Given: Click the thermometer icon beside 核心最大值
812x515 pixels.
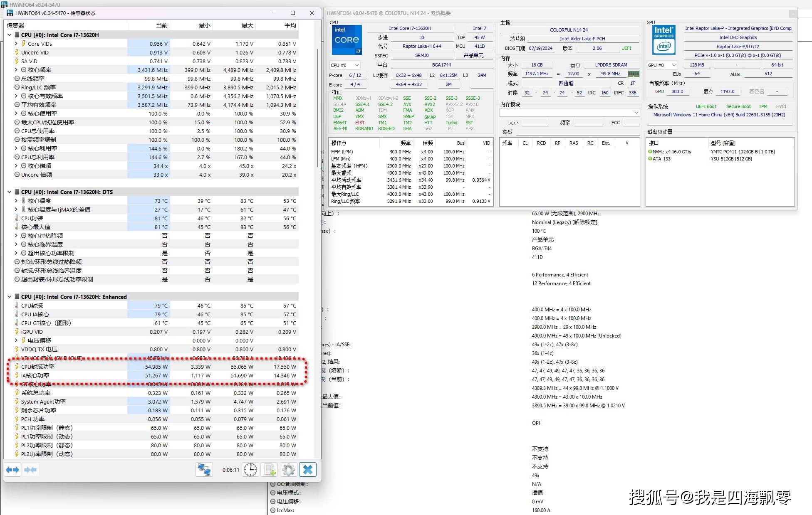Looking at the screenshot, I should click(17, 227).
